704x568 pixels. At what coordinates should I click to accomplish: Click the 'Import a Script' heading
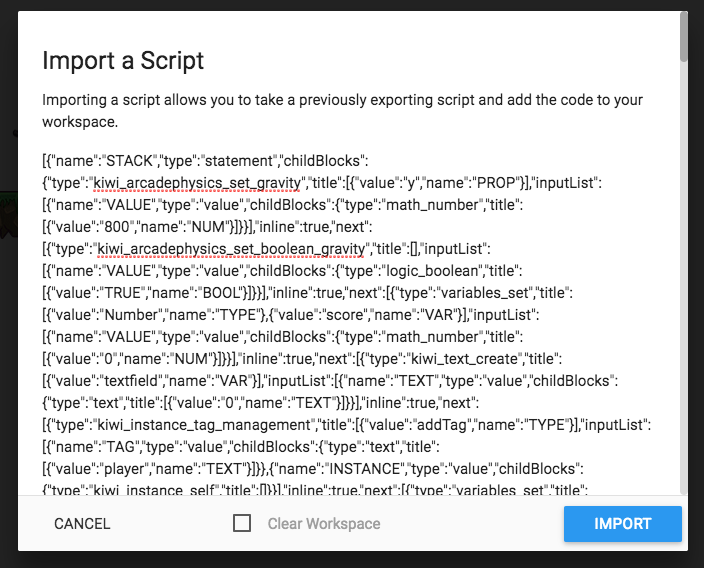pos(123,60)
